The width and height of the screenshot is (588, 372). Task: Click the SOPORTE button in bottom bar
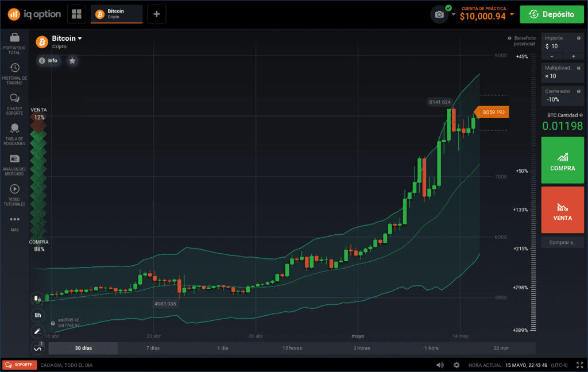pyautogui.click(x=20, y=365)
